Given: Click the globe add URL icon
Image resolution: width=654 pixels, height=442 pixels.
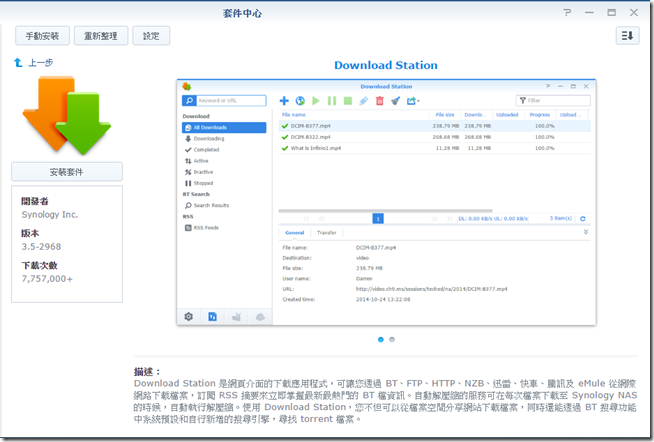Looking at the screenshot, I should (300, 100).
